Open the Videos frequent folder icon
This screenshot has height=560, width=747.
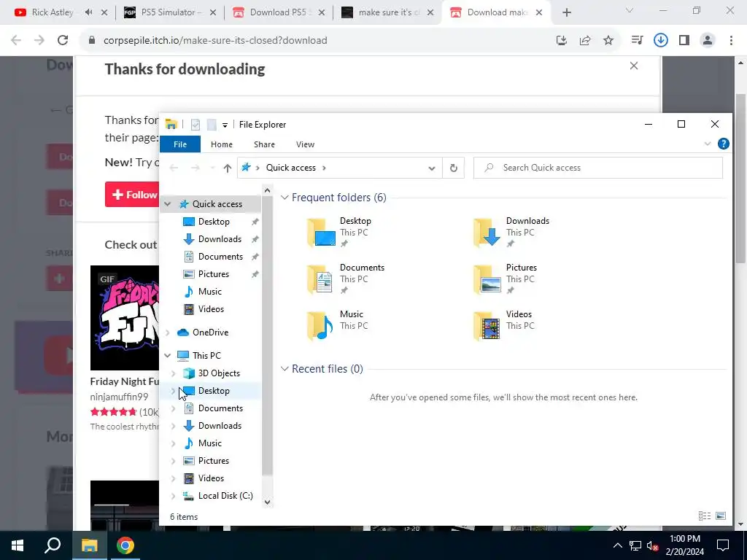[x=487, y=325]
